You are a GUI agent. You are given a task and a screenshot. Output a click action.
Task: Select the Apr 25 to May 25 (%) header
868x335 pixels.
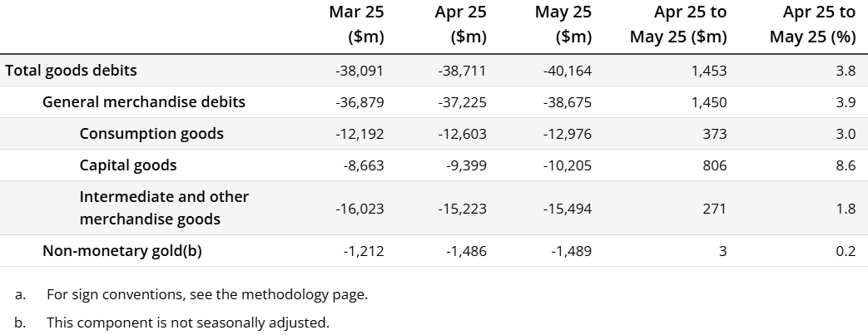[x=812, y=24]
